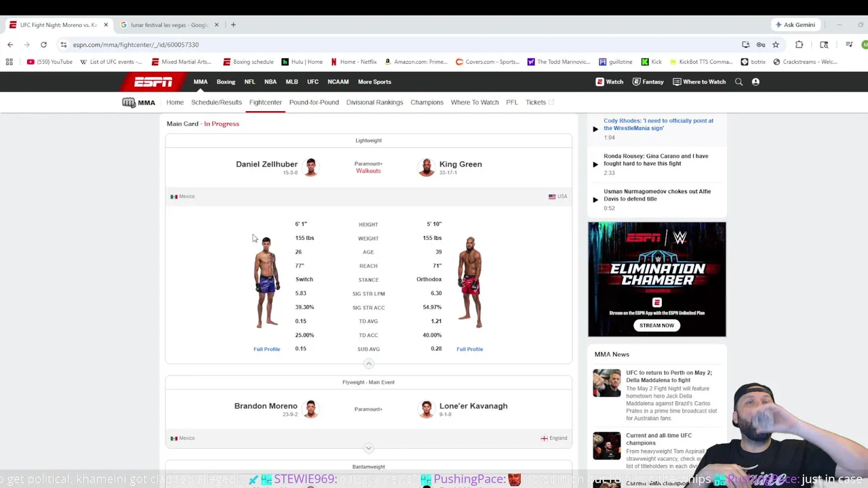The width and height of the screenshot is (868, 488).
Task: Open Current and all-time UFC champions article
Action: point(658,439)
